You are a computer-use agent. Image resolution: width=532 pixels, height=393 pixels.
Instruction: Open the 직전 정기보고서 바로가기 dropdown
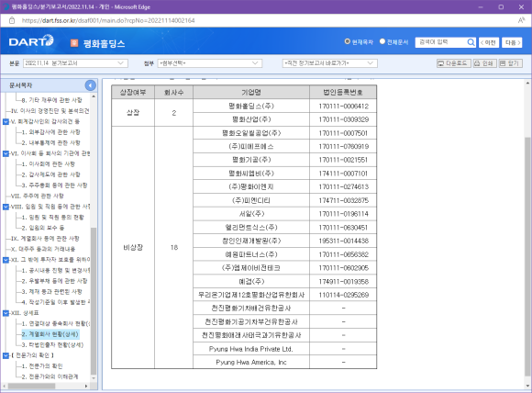[330, 63]
